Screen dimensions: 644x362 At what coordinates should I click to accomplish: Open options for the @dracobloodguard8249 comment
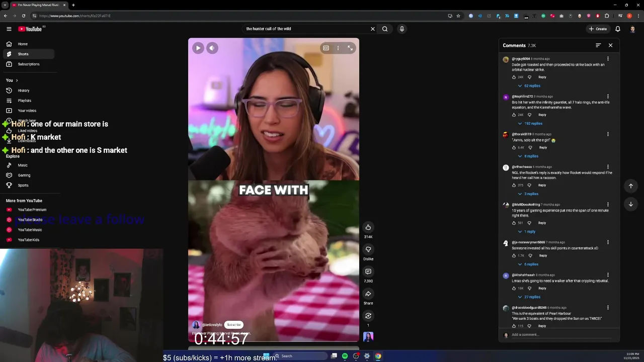[608, 308]
